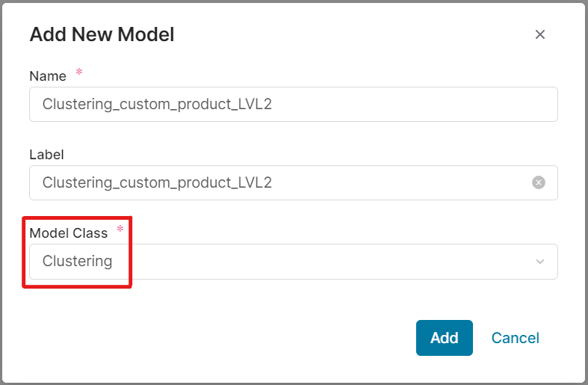The width and height of the screenshot is (588, 385).
Task: Click the Label field caption
Action: coord(46,155)
